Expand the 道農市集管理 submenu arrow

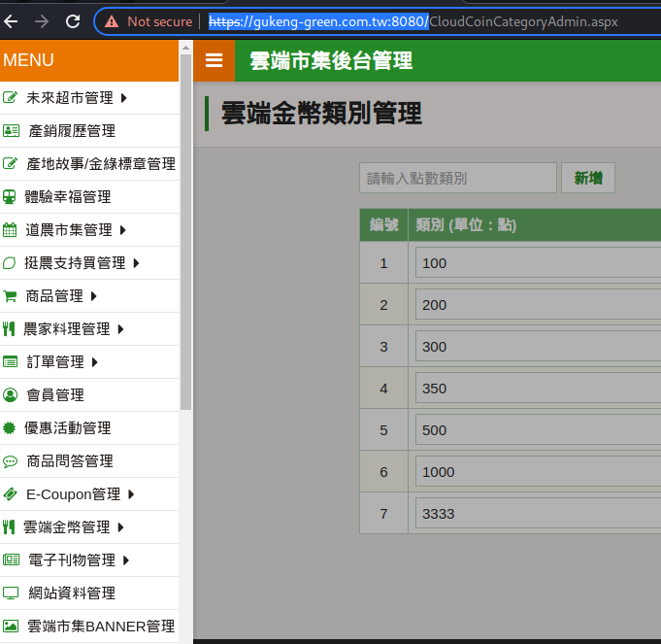pyautogui.click(x=123, y=230)
